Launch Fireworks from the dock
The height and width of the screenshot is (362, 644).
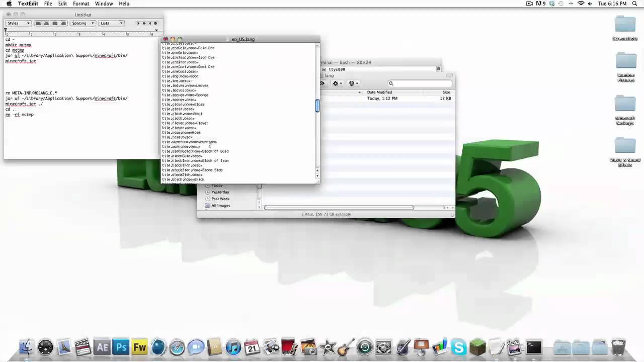coord(139,347)
